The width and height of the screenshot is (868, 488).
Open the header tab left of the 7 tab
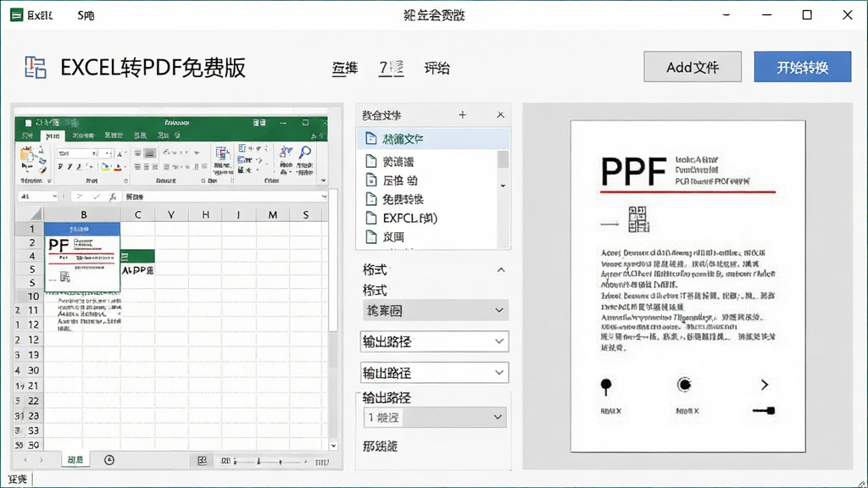[x=345, y=68]
